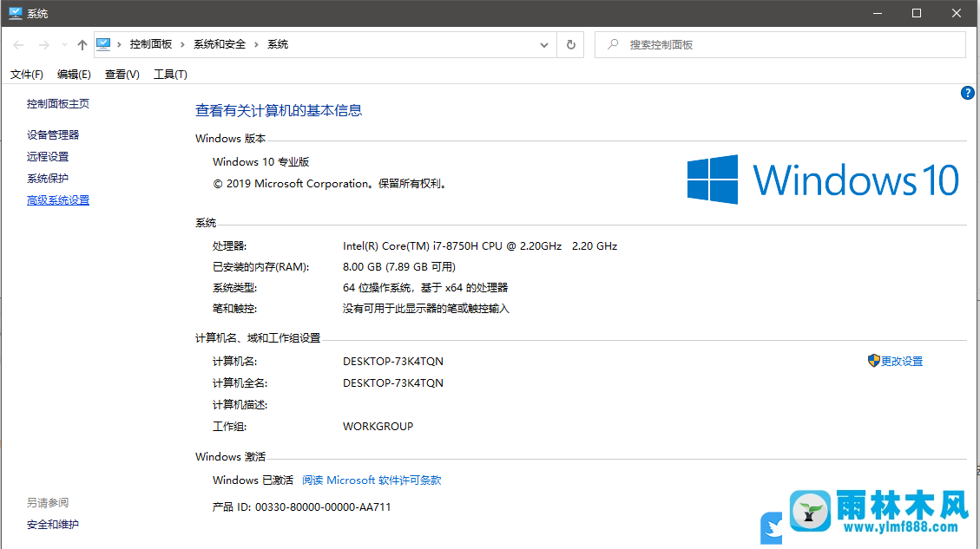This screenshot has width=980, height=549.
Task: Go up one level with the up arrow
Action: point(82,45)
